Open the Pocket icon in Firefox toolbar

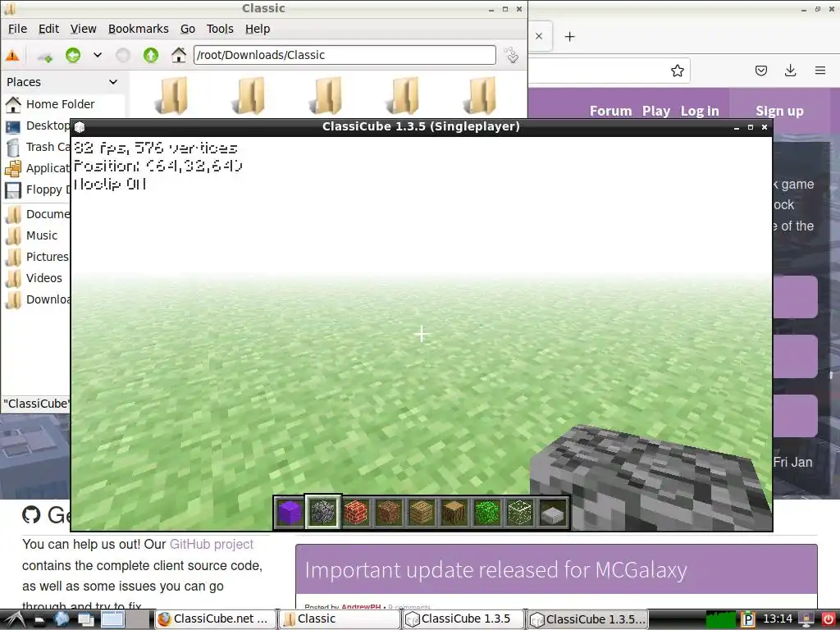click(x=761, y=71)
